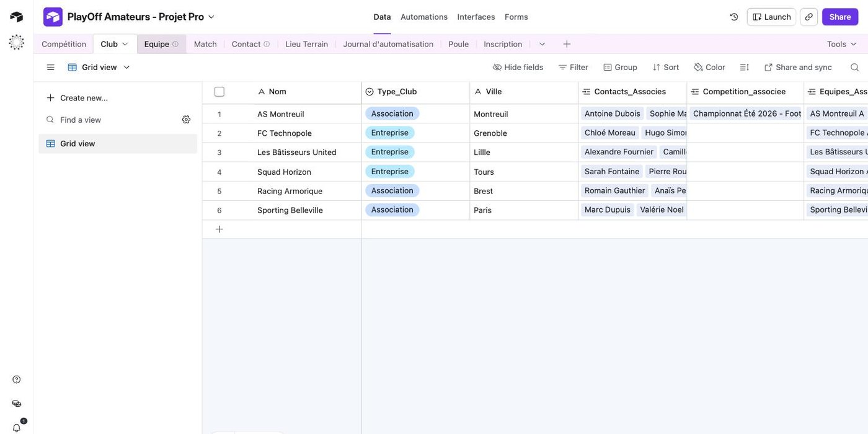
Task: Open Journal d'automatisation table tab
Action: coord(388,44)
